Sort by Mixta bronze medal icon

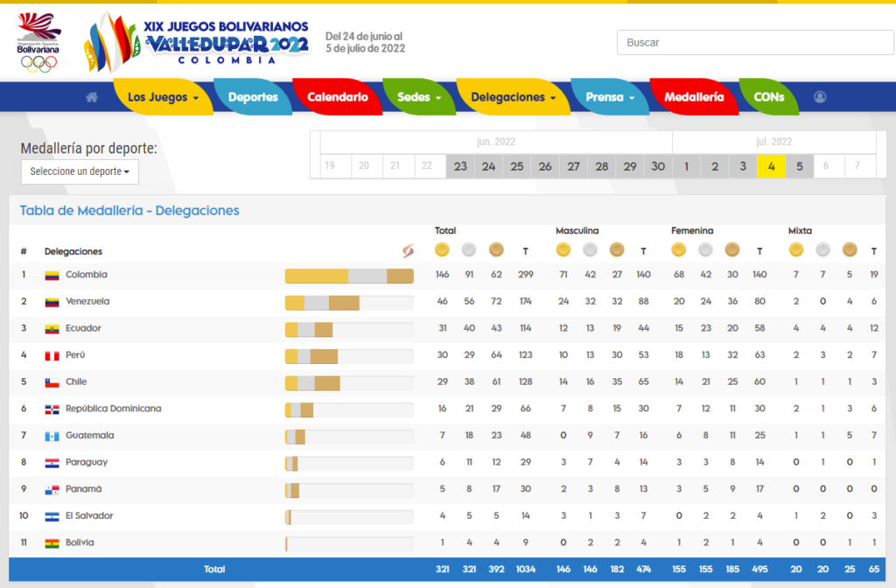[x=850, y=249]
